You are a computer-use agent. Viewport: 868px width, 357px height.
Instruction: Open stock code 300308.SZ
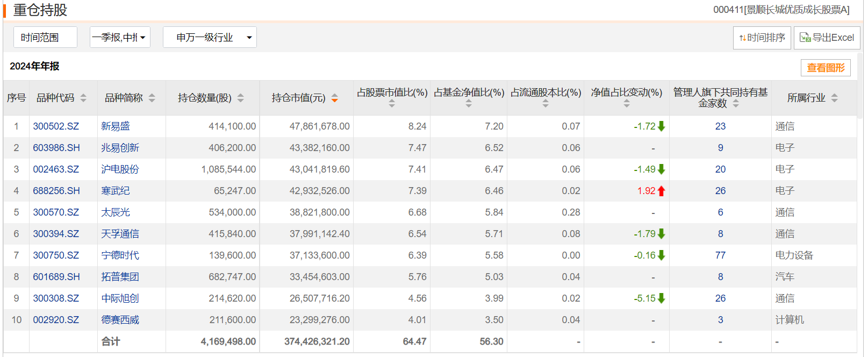56,298
